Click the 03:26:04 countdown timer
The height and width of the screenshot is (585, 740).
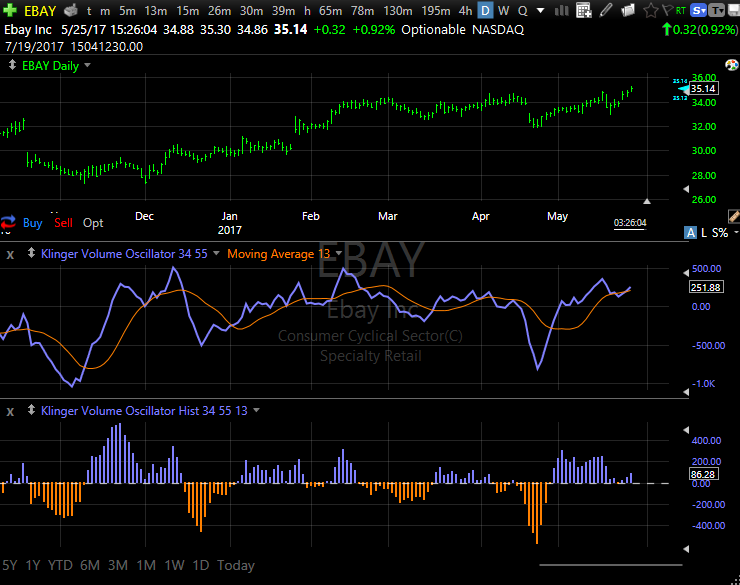630,223
